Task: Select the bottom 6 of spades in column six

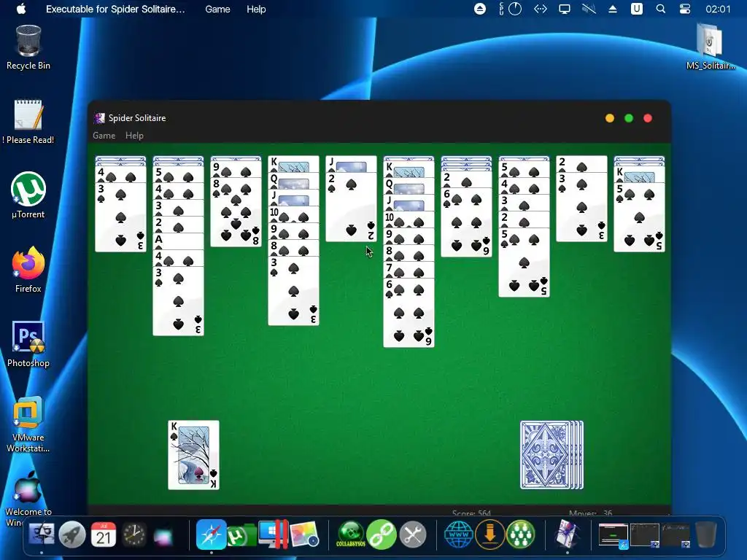Action: click(x=409, y=312)
